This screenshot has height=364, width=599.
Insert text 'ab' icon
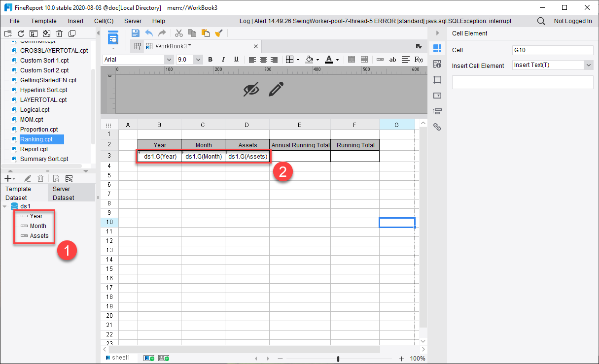[393, 60]
